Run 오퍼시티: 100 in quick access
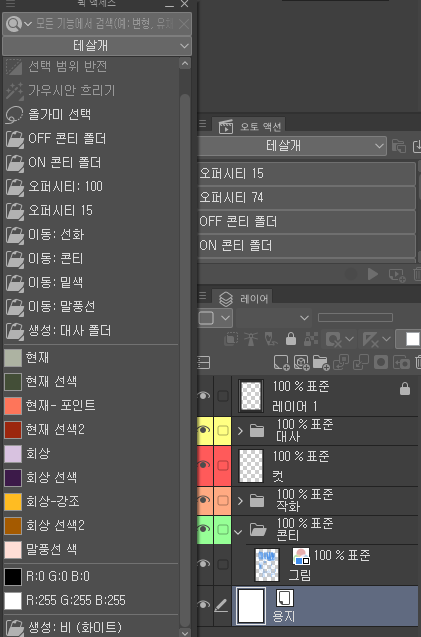This screenshot has width=421, height=637. pyautogui.click(x=91, y=187)
